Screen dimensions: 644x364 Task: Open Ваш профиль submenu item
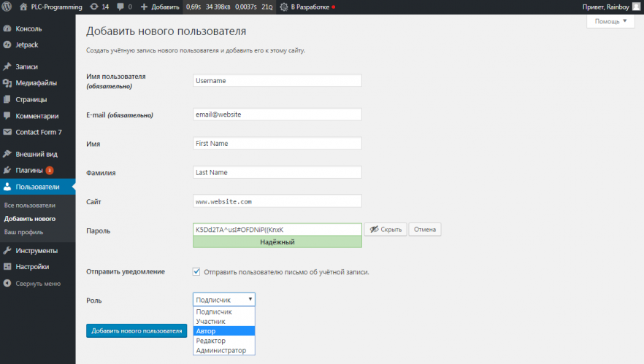23,232
